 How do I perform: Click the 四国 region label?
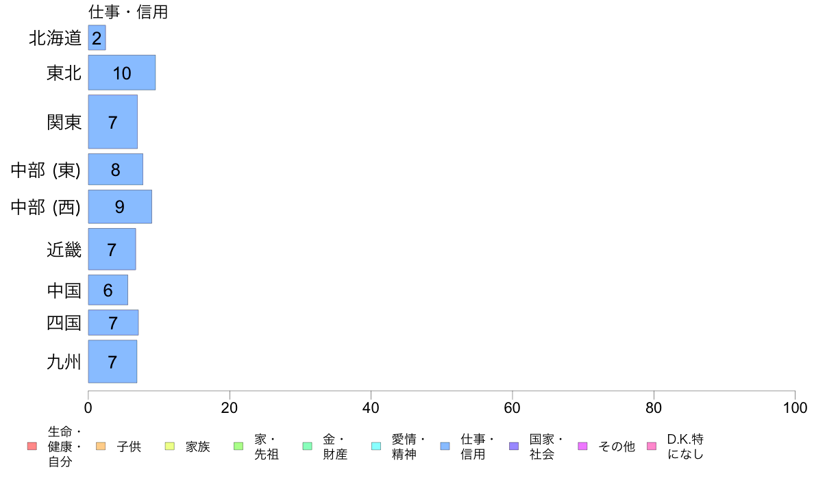64,323
